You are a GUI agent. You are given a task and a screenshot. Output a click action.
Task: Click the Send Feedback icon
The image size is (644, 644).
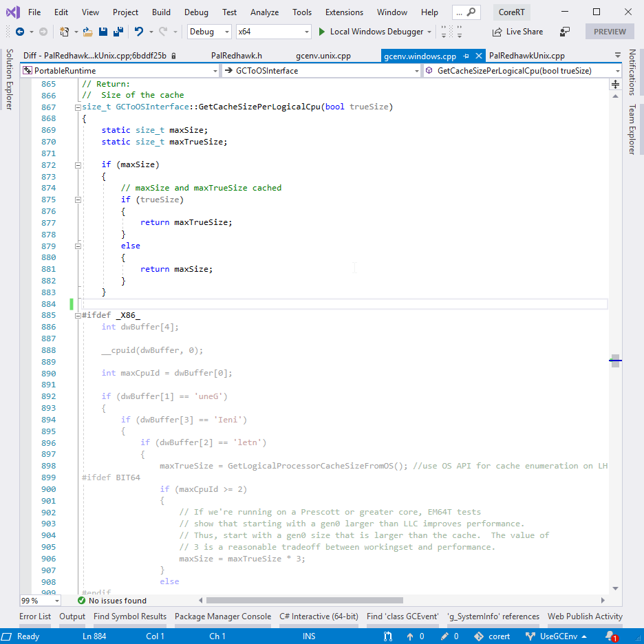[x=565, y=32]
